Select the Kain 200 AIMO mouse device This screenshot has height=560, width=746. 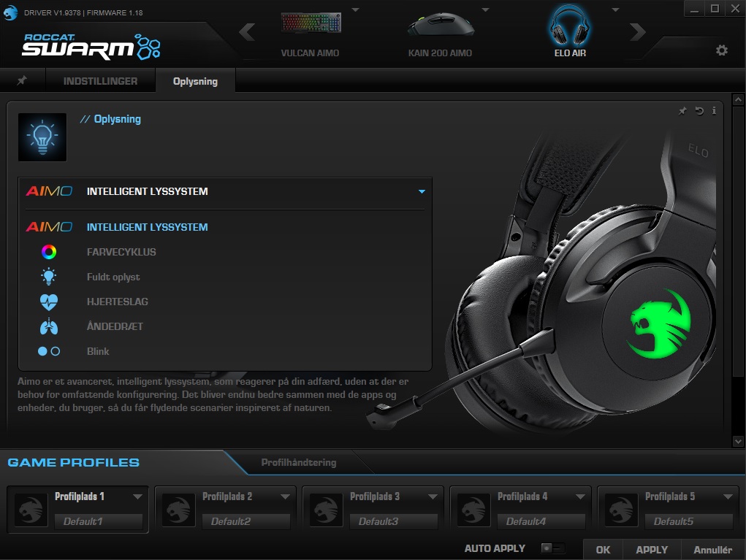tap(440, 34)
